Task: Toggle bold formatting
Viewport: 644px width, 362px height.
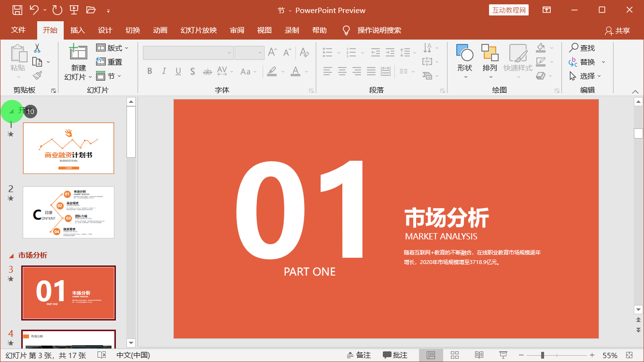Action: [150, 71]
